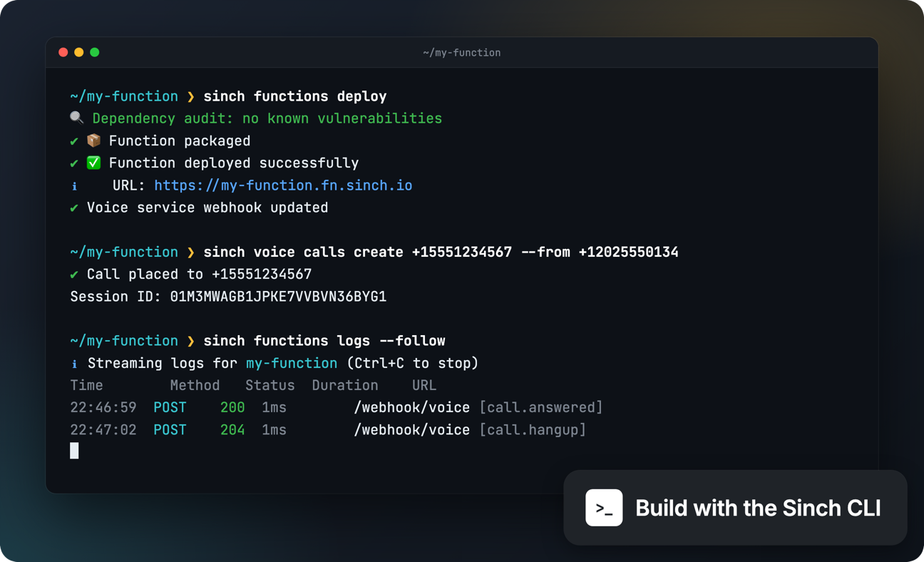This screenshot has height=562, width=924.
Task: Click the 'sinch functions logs --follow' command
Action: tap(324, 341)
